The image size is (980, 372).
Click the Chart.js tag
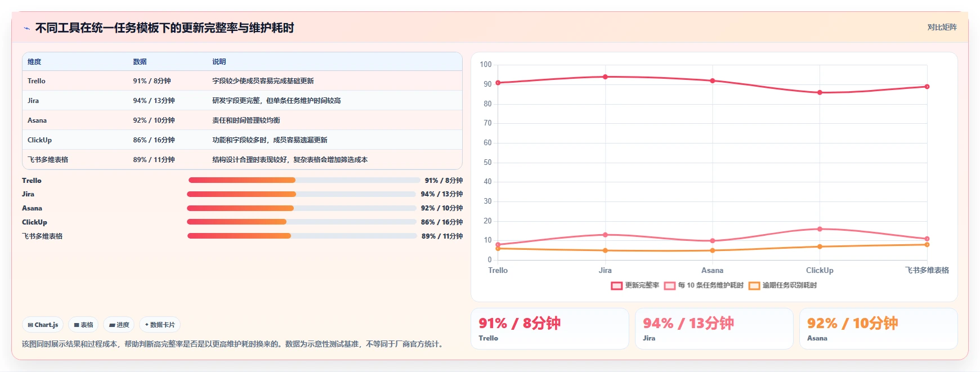[x=43, y=325]
